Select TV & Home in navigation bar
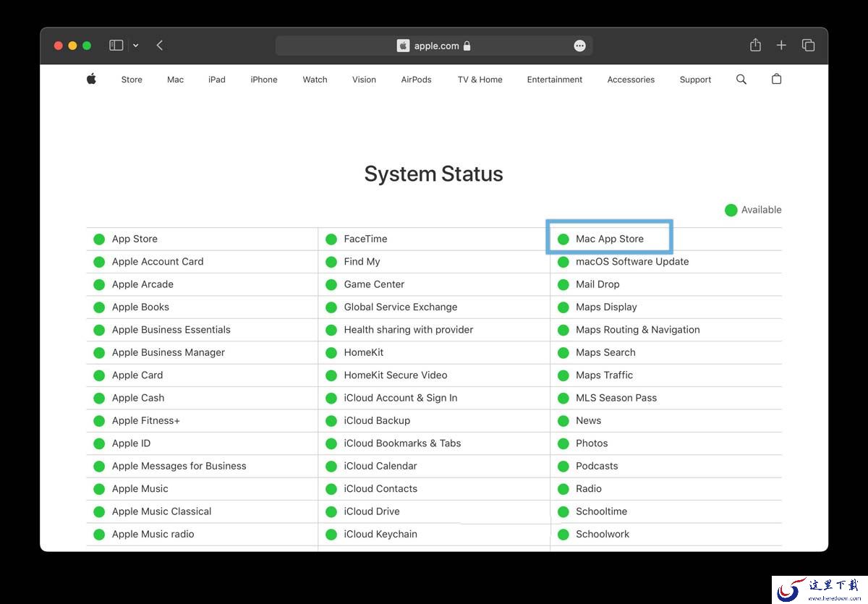Viewport: 868px width, 604px height. tap(480, 80)
